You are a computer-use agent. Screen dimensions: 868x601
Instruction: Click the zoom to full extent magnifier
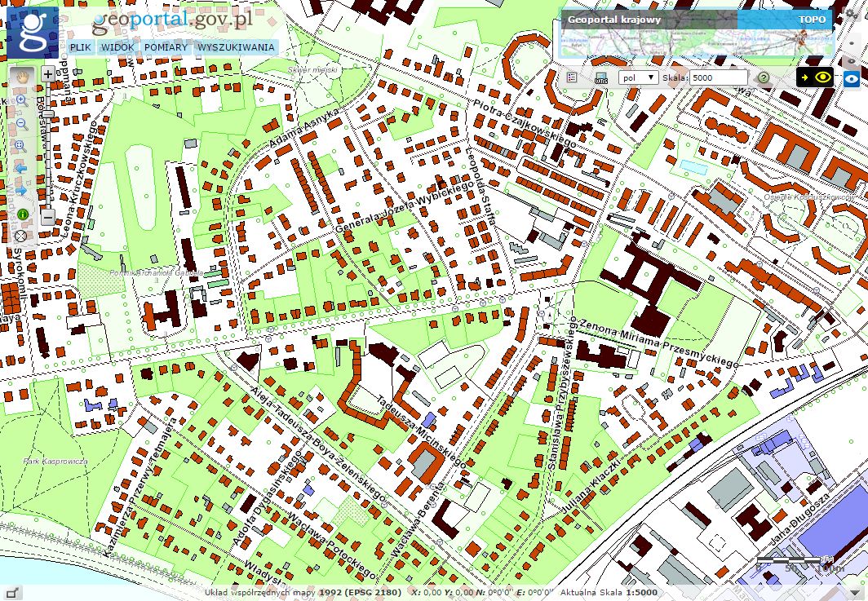coord(21,146)
